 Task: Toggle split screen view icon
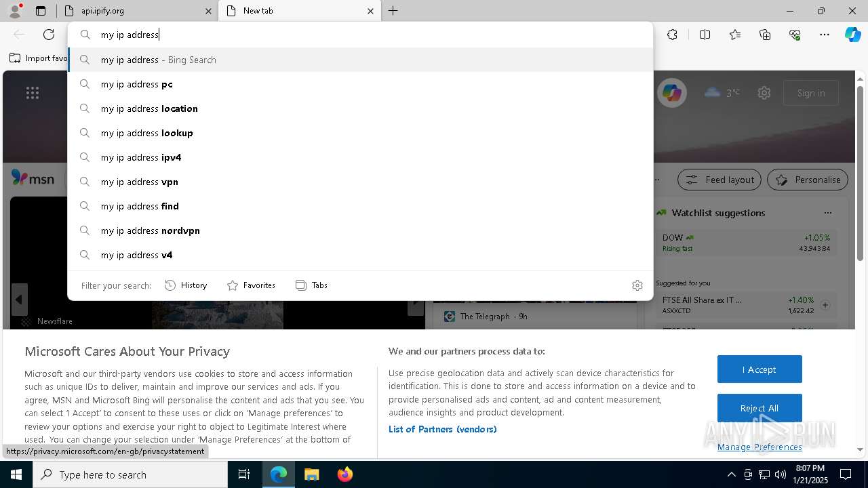pyautogui.click(x=705, y=35)
